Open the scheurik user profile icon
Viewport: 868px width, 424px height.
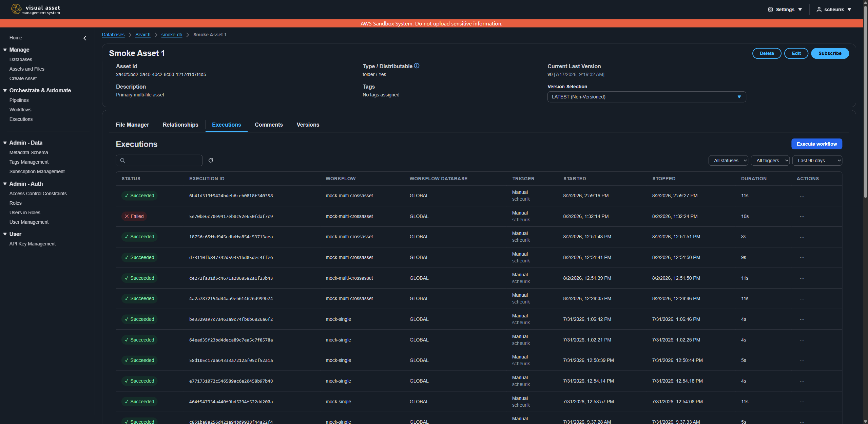(819, 10)
